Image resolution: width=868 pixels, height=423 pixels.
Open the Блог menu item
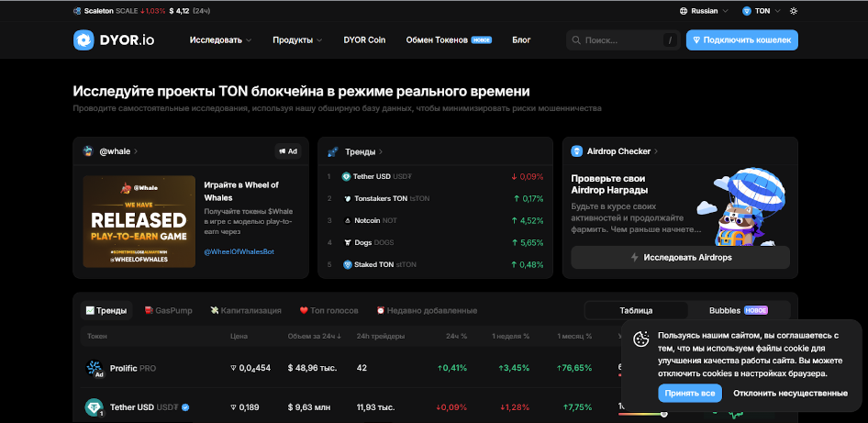coord(521,39)
